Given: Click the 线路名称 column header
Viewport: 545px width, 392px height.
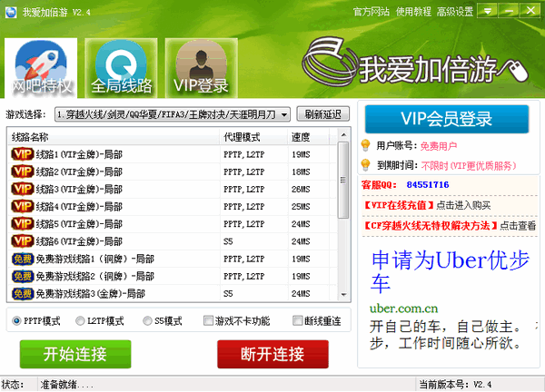Looking at the screenshot, I should point(114,137).
